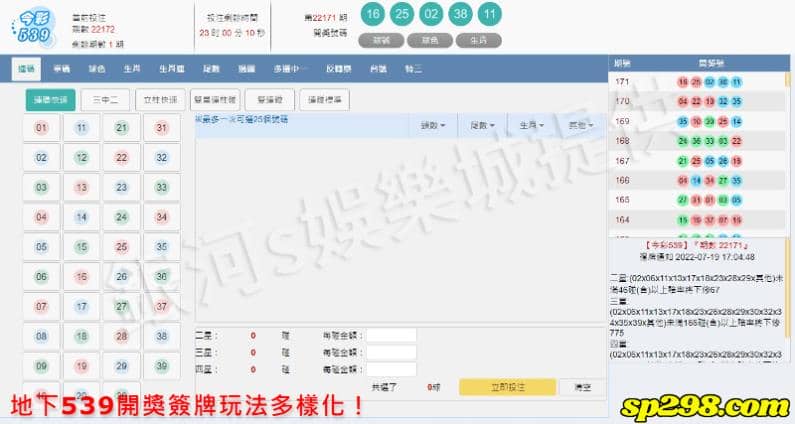Click drawn ball 25 in top results

402,14
